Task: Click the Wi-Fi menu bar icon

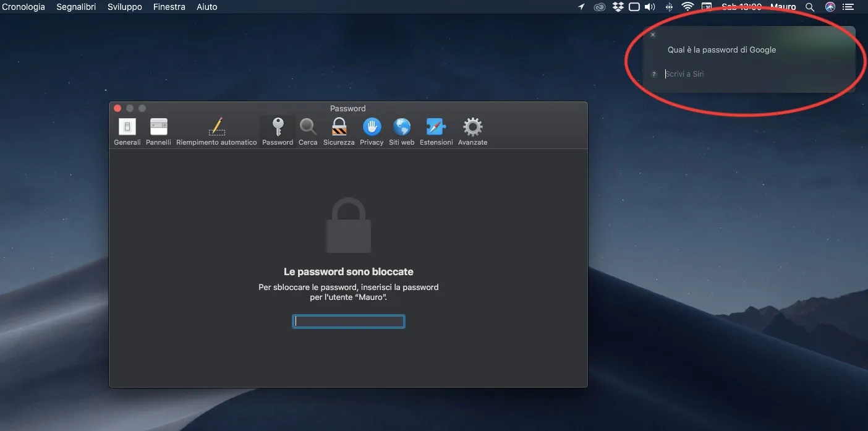Action: click(x=687, y=6)
